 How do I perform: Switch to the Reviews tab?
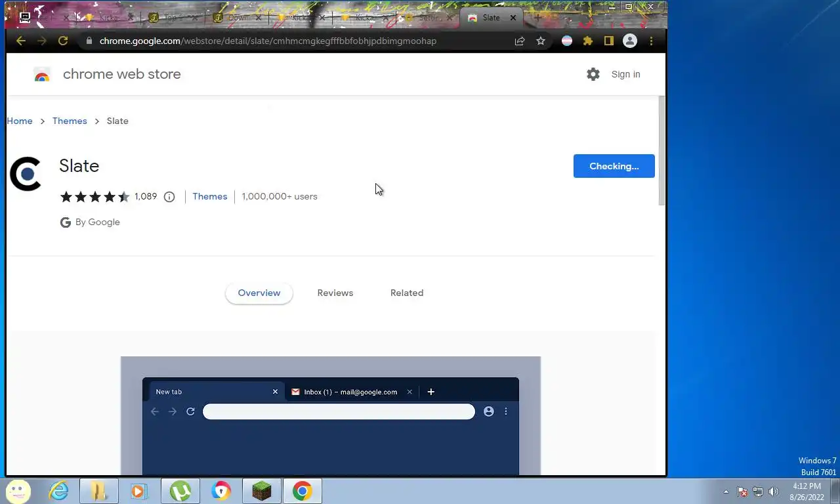pyautogui.click(x=335, y=293)
